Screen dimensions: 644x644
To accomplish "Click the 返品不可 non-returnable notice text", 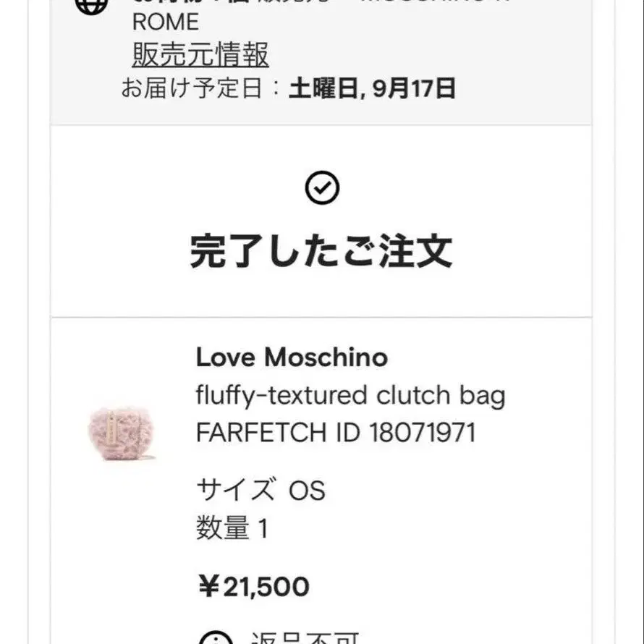I will (305, 638).
